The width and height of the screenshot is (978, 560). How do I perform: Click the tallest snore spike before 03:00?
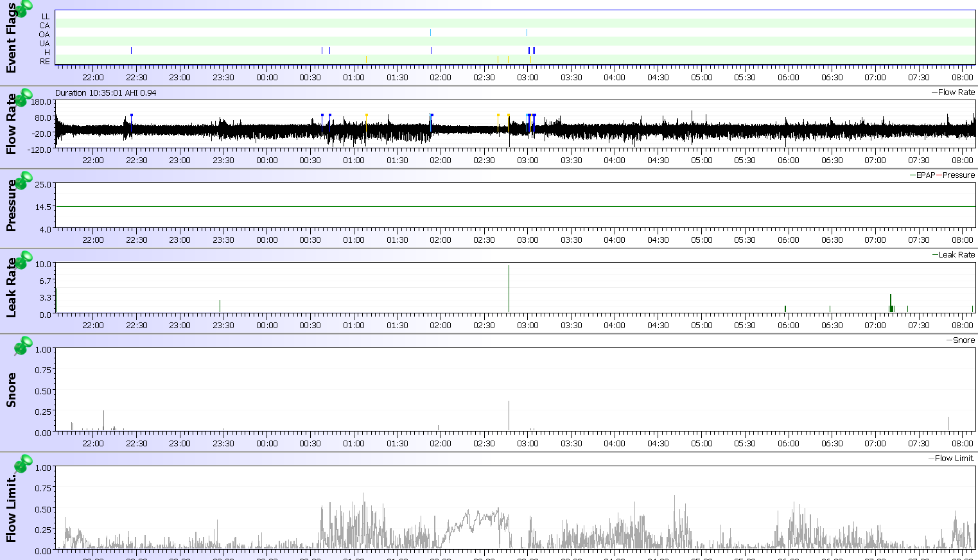click(x=509, y=416)
